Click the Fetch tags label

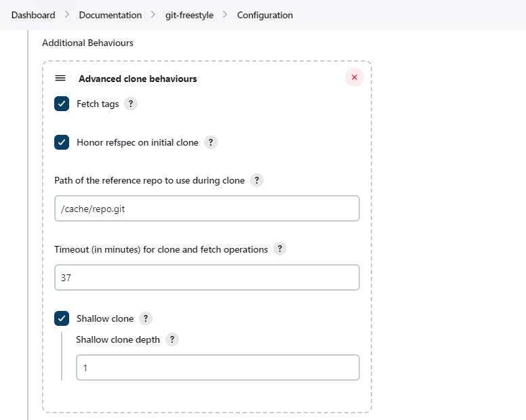[x=98, y=104]
